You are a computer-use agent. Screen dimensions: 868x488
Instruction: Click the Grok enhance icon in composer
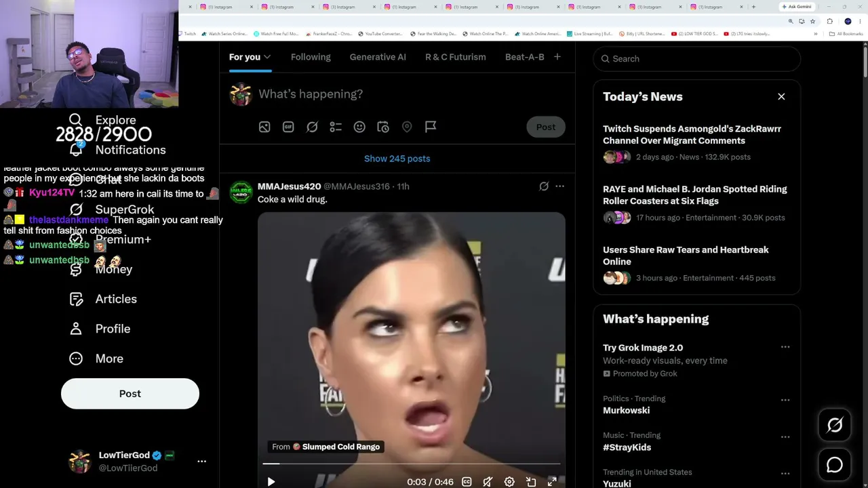coord(312,127)
